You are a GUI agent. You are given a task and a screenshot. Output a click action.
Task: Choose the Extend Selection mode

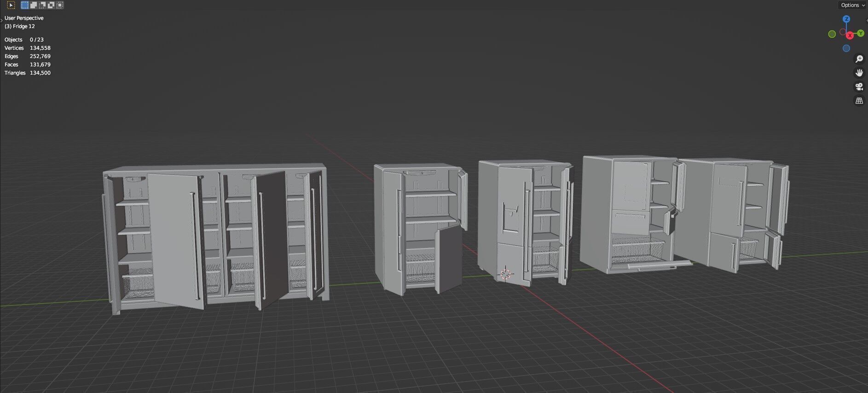tap(34, 5)
